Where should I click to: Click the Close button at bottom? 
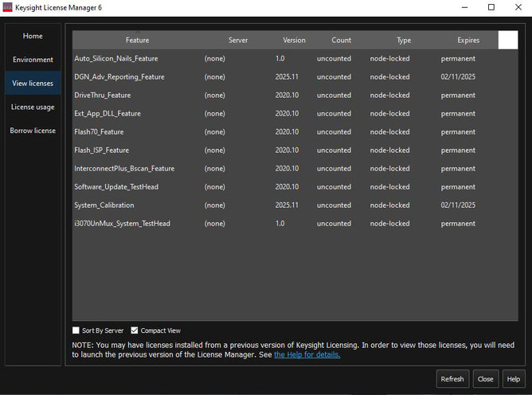tap(486, 379)
